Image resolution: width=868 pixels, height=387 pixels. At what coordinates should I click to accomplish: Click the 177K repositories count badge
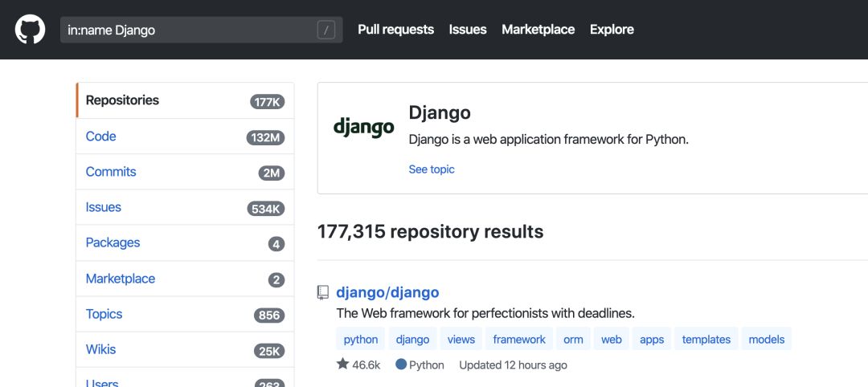click(x=268, y=102)
